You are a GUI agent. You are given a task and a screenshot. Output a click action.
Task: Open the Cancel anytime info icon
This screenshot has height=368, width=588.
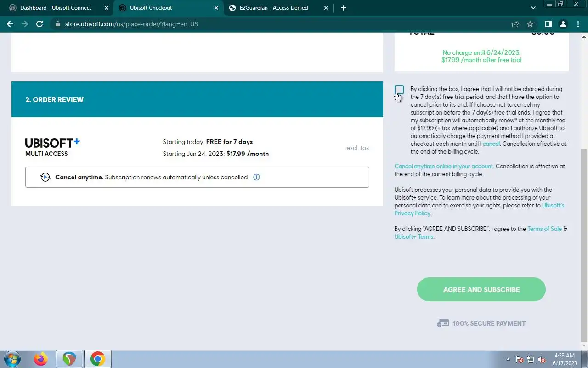pyautogui.click(x=257, y=177)
